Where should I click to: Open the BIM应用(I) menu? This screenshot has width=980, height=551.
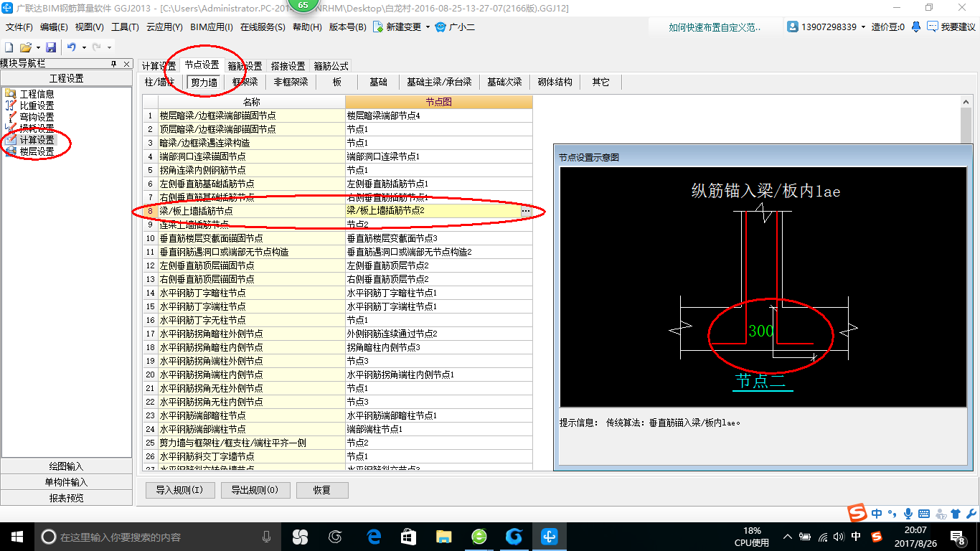(x=212, y=27)
